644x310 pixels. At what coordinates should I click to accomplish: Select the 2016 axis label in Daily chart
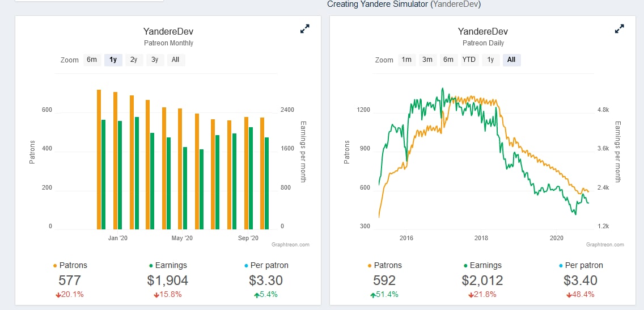(406, 238)
